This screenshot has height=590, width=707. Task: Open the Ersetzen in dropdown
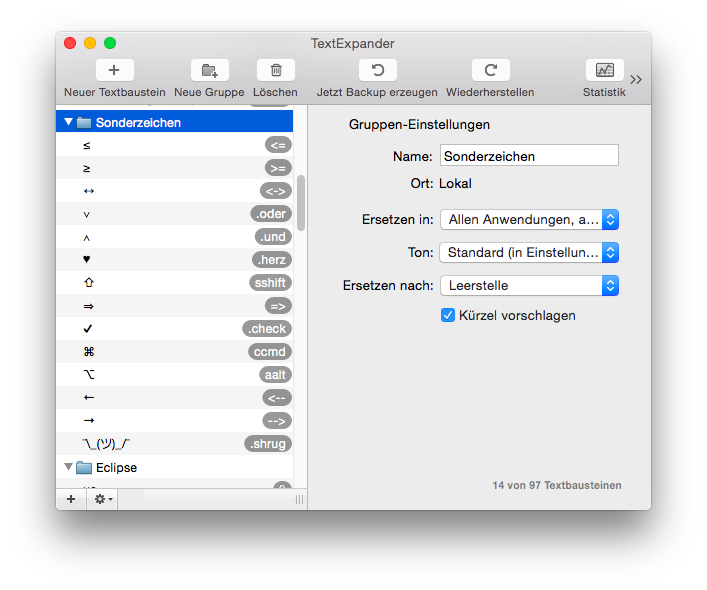tap(529, 220)
